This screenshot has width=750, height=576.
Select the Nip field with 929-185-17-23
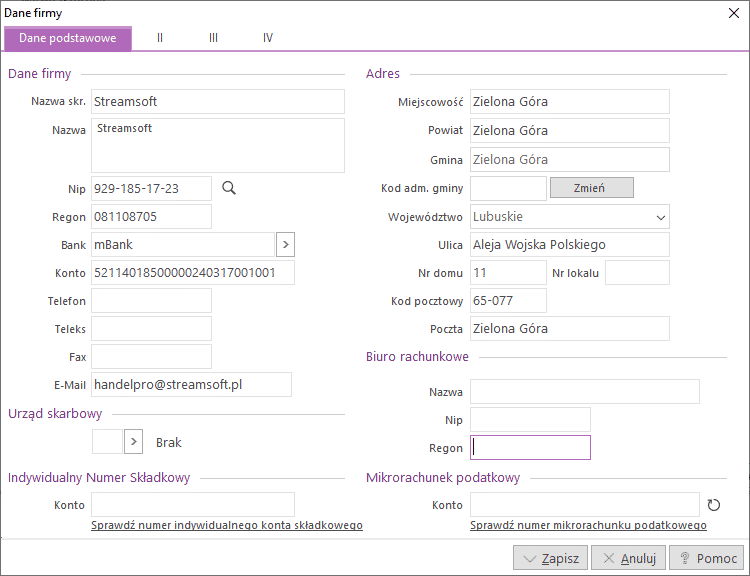coord(151,188)
